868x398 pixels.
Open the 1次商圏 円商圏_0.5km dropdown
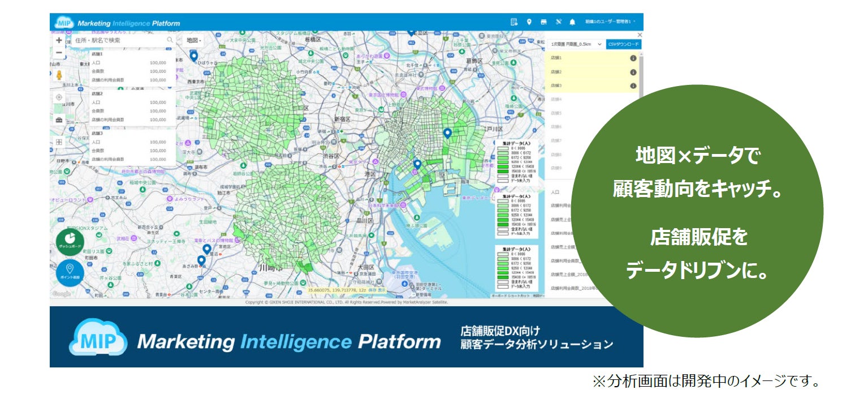pos(576,44)
